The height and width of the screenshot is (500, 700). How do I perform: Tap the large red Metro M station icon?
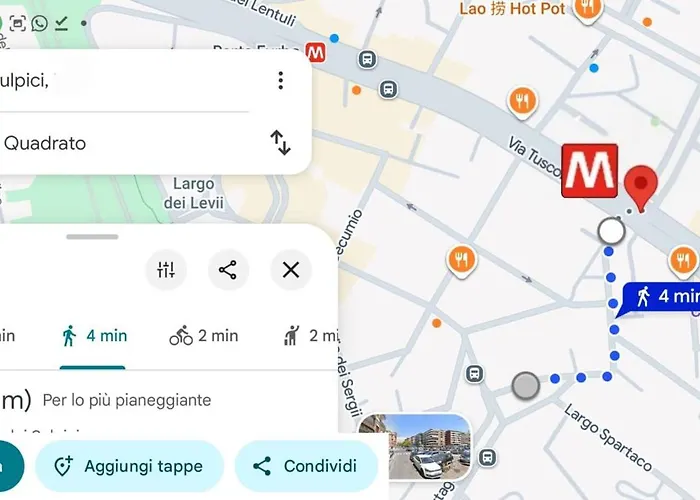589,171
